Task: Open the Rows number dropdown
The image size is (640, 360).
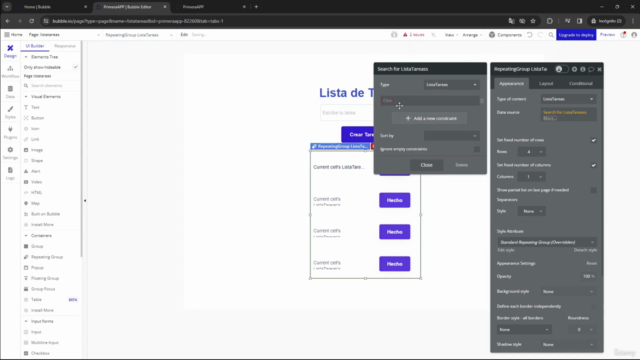Action: [531, 151]
